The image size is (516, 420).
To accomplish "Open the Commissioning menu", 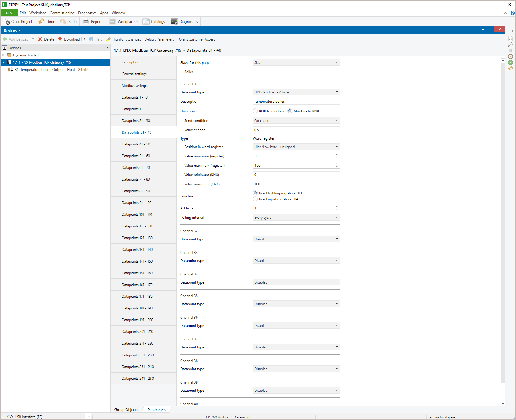I will pos(62,13).
